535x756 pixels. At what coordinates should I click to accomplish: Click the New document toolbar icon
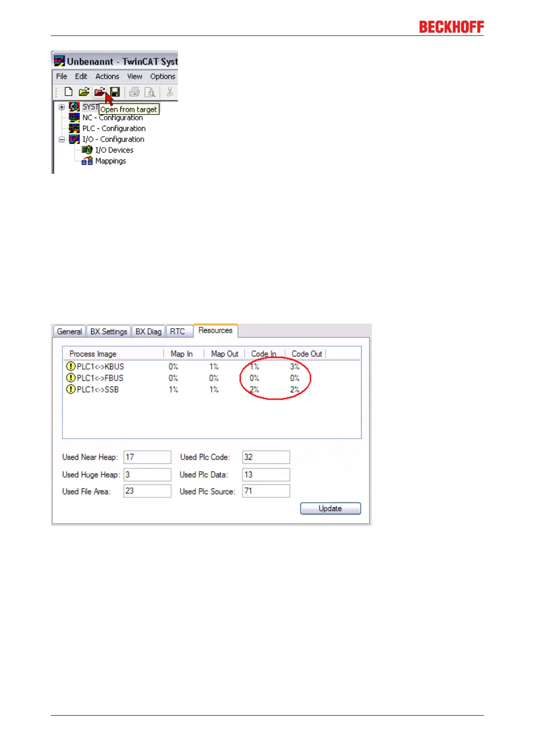click(68, 92)
